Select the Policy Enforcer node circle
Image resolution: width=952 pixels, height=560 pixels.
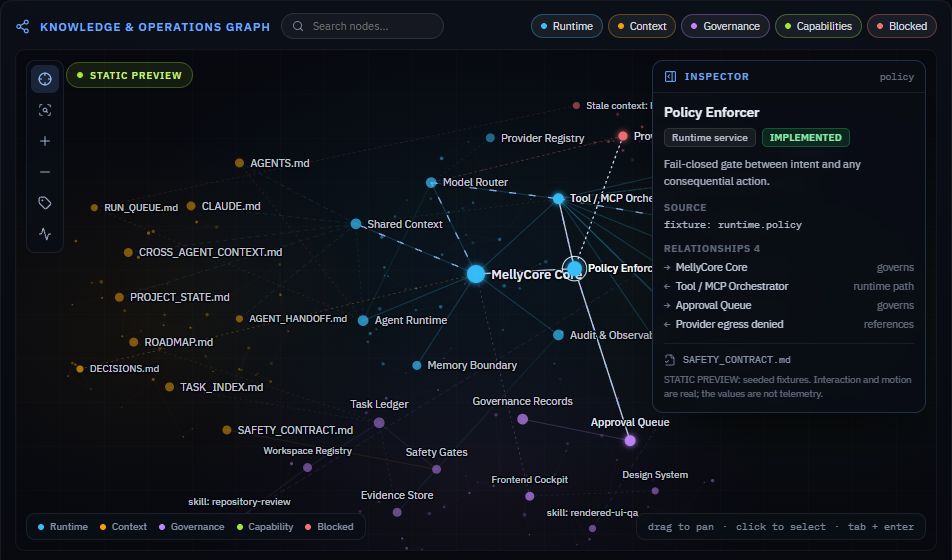(x=574, y=268)
